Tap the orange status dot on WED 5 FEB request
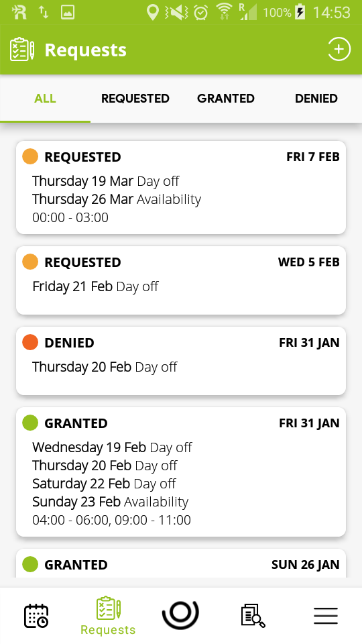This screenshot has width=362, height=644. [30, 262]
